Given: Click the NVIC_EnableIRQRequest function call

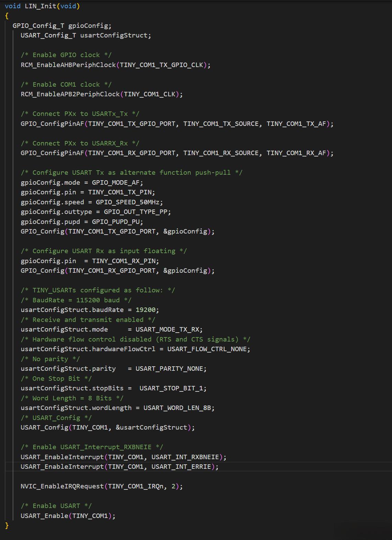Looking at the screenshot, I should (x=62, y=486).
